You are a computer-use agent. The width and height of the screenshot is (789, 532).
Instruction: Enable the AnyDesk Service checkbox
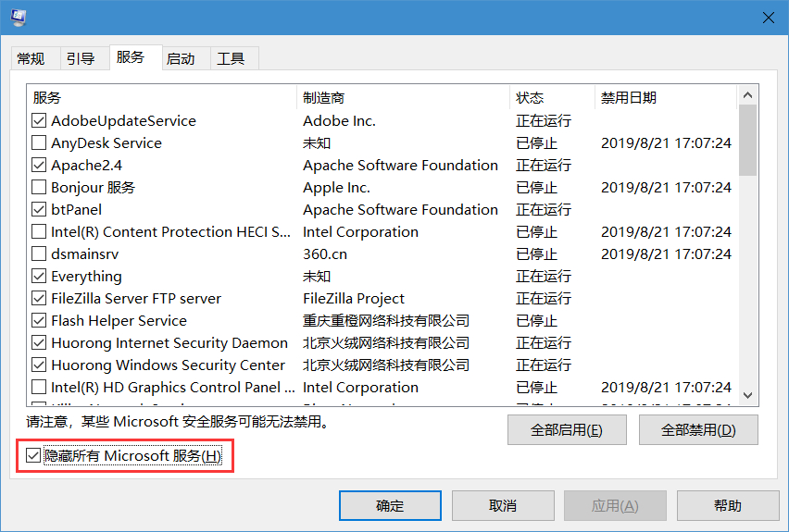[39, 143]
